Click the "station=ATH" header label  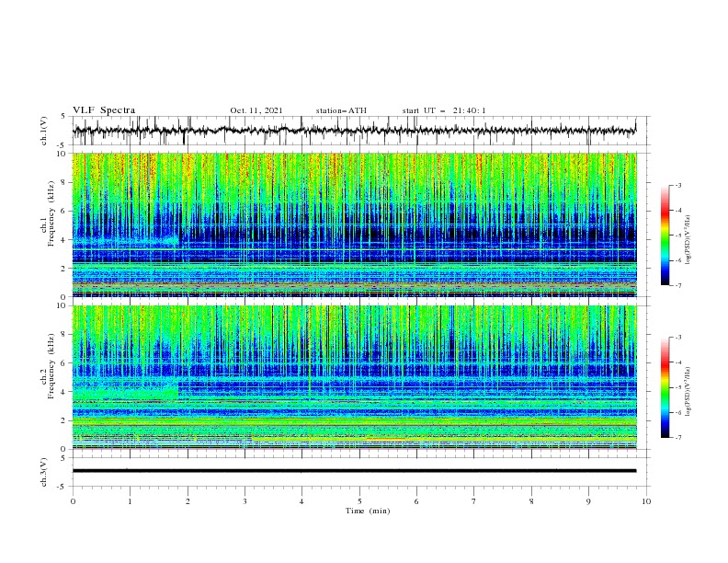point(341,110)
